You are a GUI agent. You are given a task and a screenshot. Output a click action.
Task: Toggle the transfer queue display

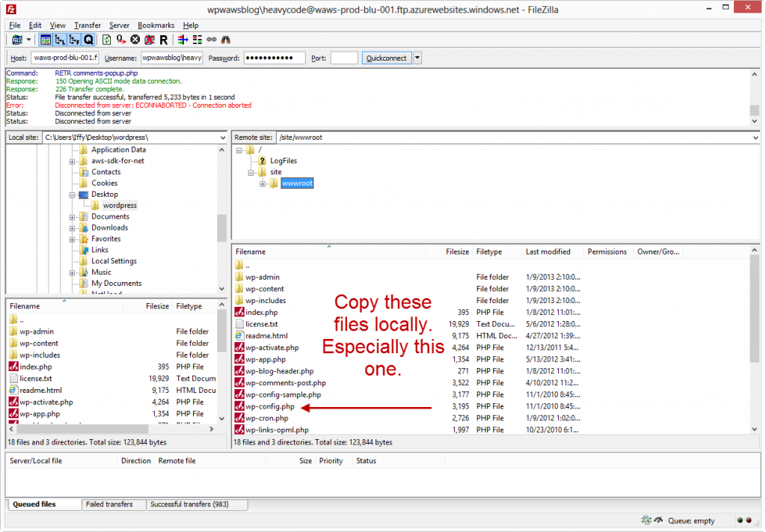point(88,40)
